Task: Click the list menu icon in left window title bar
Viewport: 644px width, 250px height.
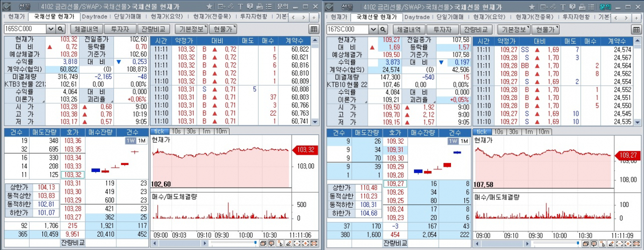Action: point(269,6)
